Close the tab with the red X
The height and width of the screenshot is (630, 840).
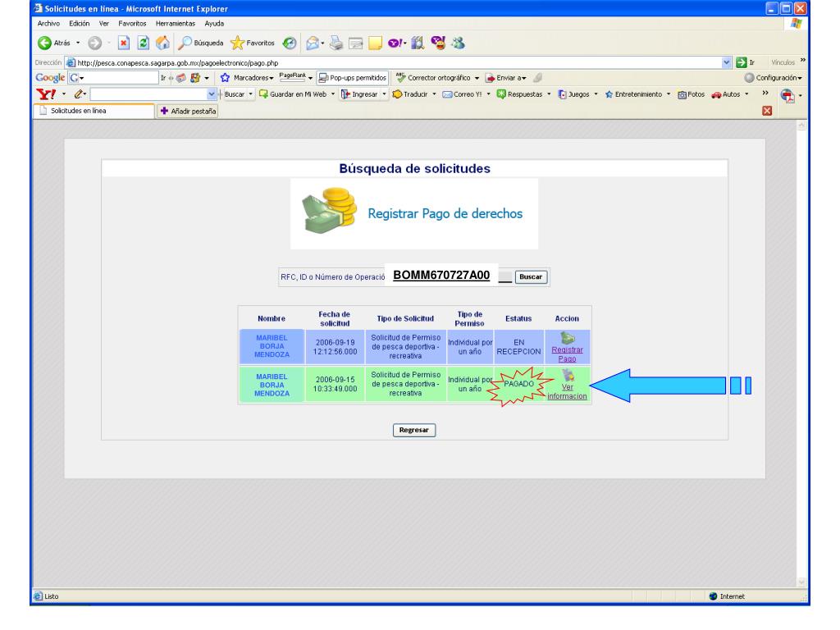tap(767, 111)
